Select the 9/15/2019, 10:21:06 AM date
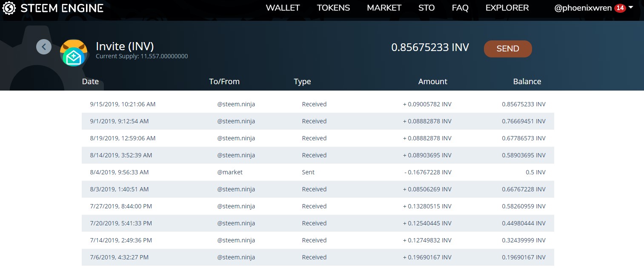The image size is (644, 270). (x=123, y=104)
